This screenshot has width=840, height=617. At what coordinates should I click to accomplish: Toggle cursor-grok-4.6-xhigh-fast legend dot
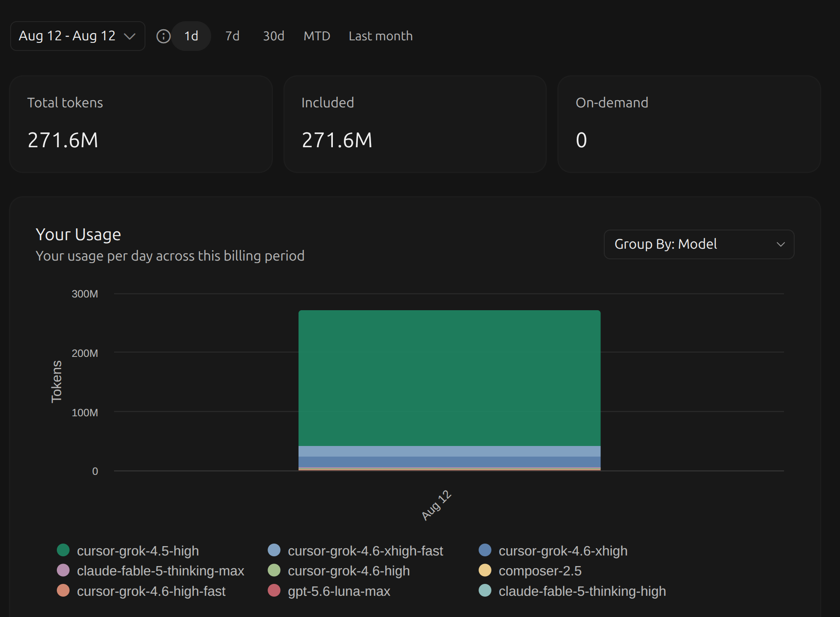point(274,550)
